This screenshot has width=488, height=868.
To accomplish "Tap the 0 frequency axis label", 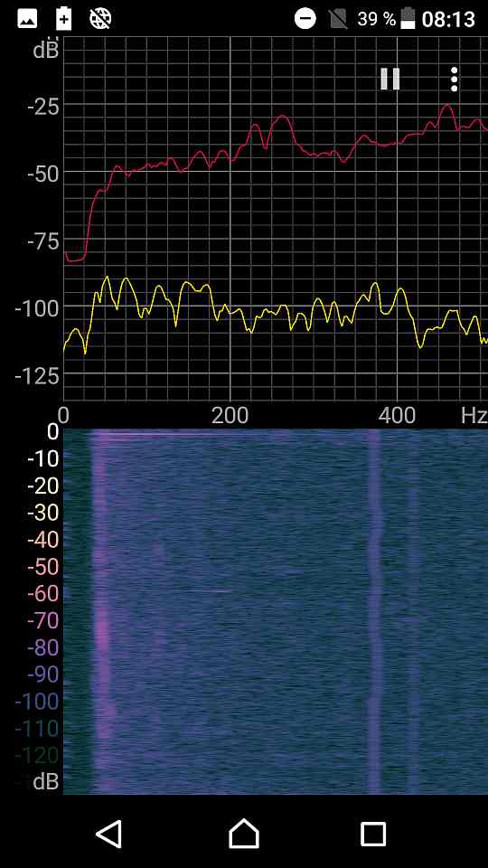I will (64, 415).
